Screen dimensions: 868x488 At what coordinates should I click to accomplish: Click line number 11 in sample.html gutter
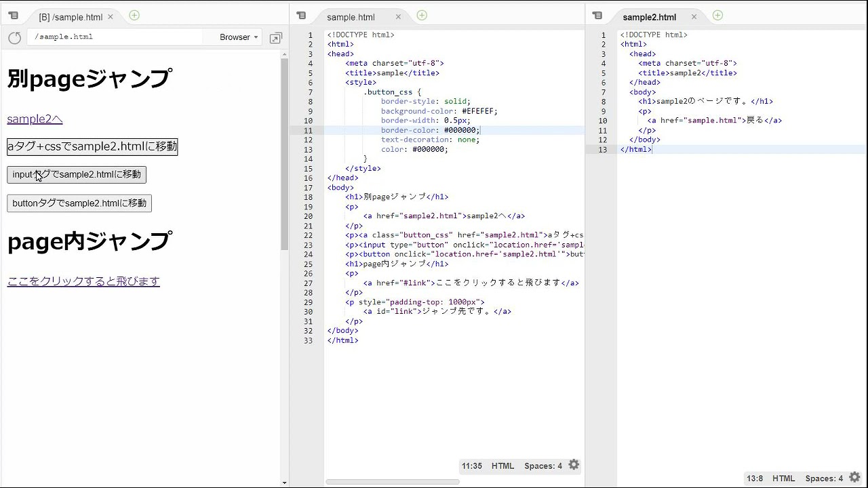309,130
